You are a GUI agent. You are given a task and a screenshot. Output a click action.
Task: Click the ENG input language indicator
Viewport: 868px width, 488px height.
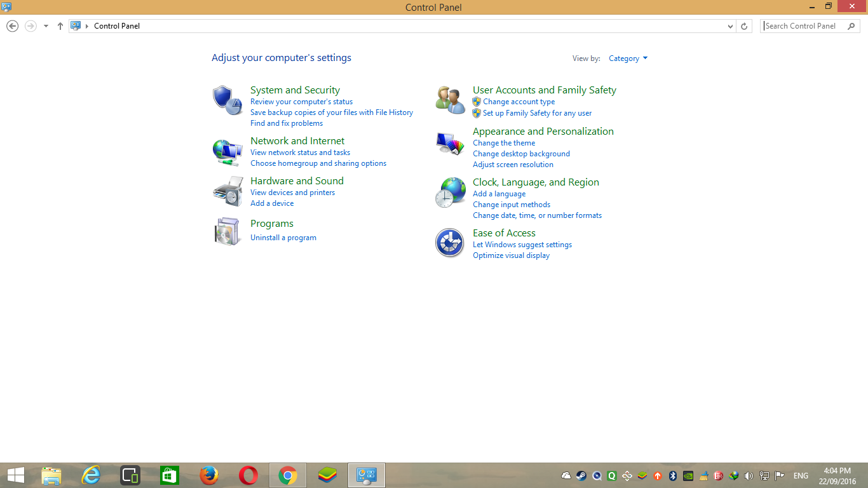click(x=801, y=475)
